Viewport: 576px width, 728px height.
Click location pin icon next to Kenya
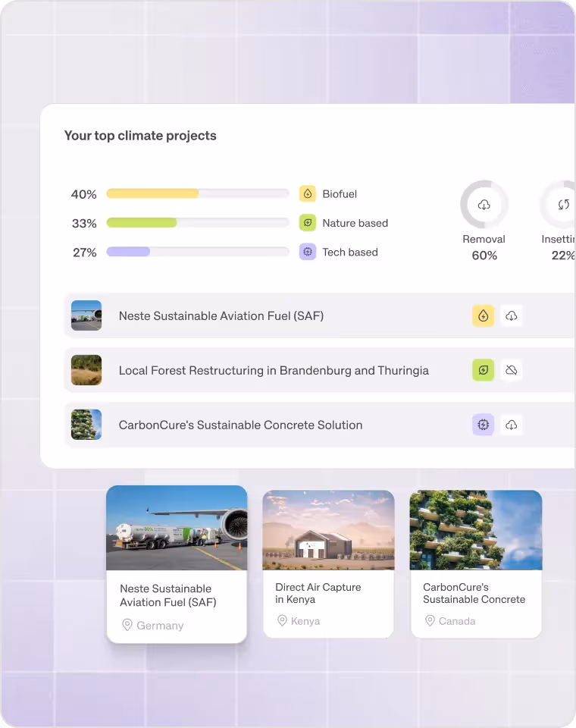(x=282, y=620)
